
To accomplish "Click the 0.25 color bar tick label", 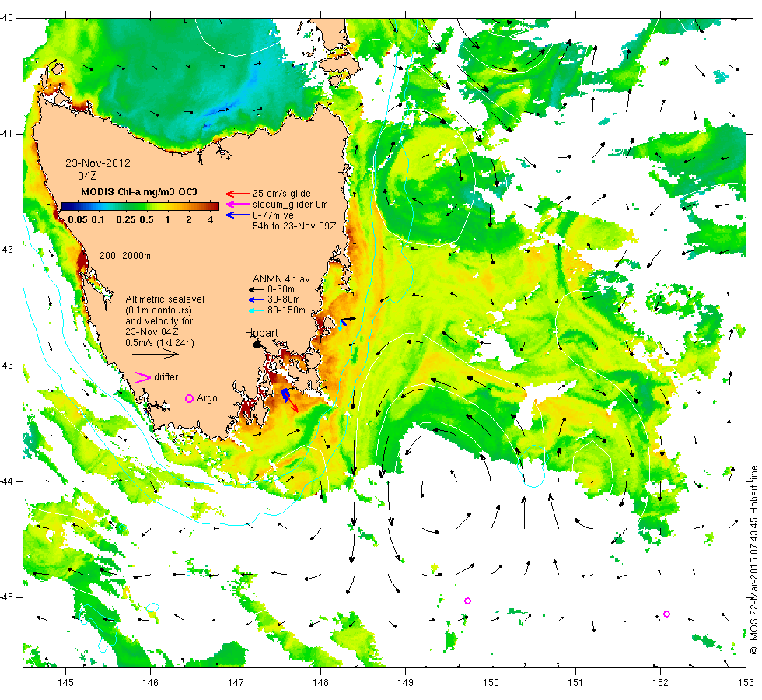I will click(126, 220).
